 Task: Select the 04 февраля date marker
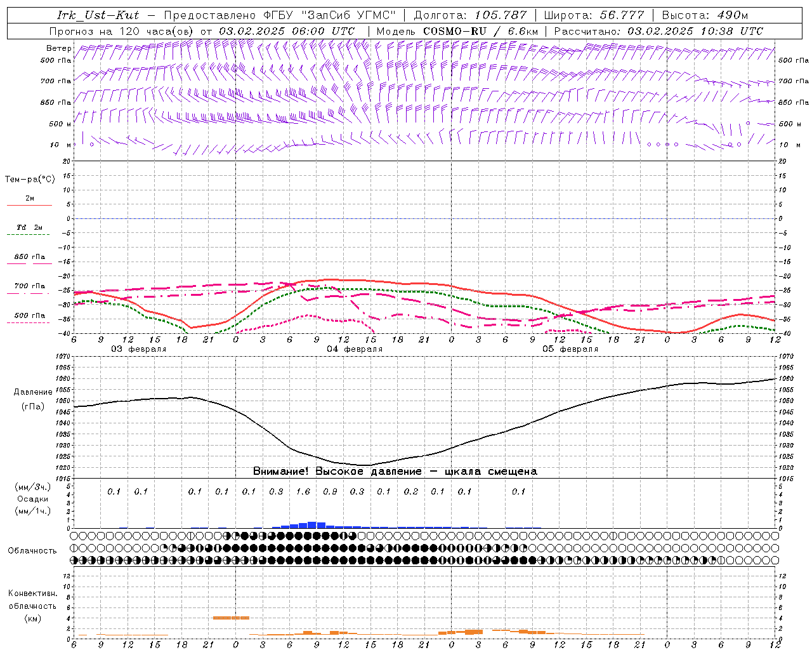click(355, 349)
